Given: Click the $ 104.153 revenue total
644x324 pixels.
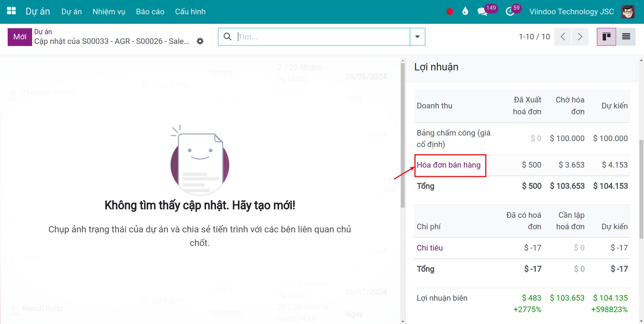Looking at the screenshot, I should click(x=611, y=186).
